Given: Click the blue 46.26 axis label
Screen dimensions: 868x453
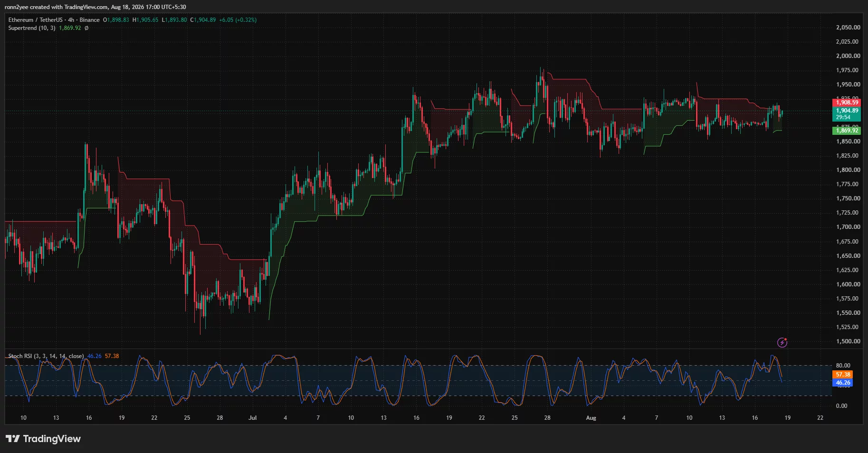Looking at the screenshot, I should coord(843,383).
